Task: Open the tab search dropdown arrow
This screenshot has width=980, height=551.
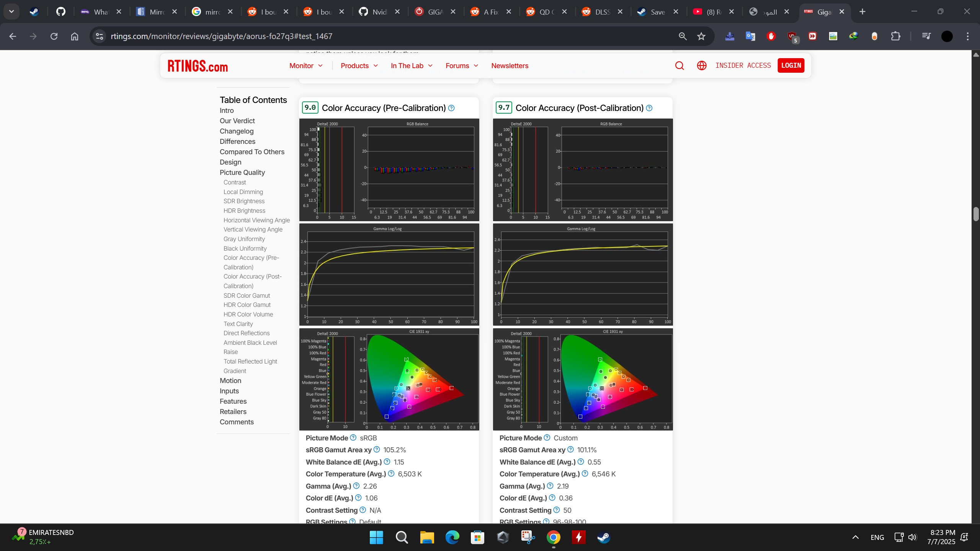Action: click(x=11, y=11)
